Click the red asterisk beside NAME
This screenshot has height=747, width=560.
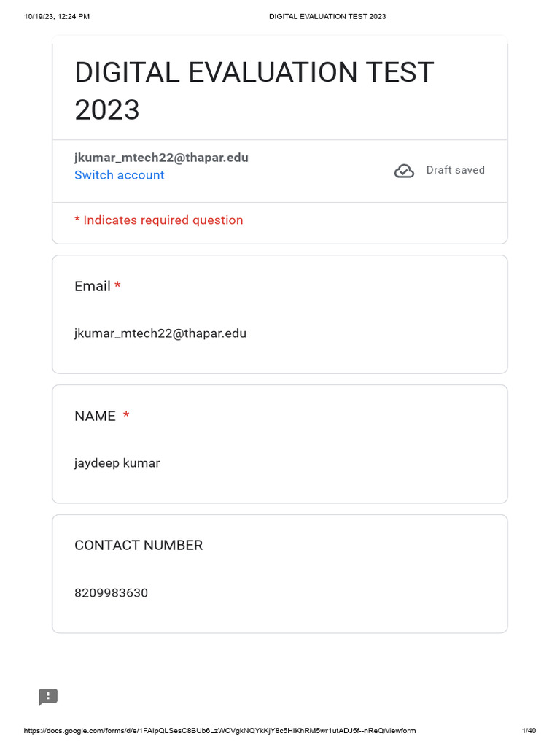126,415
